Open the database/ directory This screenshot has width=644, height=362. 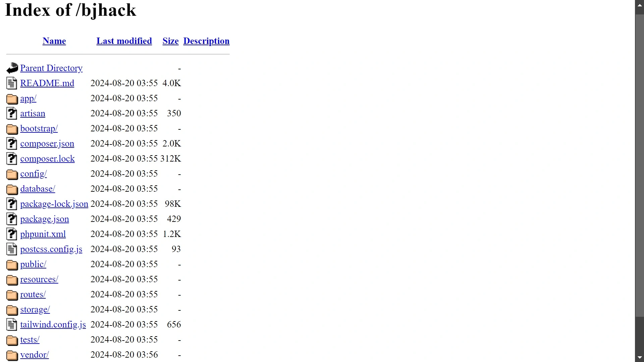38,189
